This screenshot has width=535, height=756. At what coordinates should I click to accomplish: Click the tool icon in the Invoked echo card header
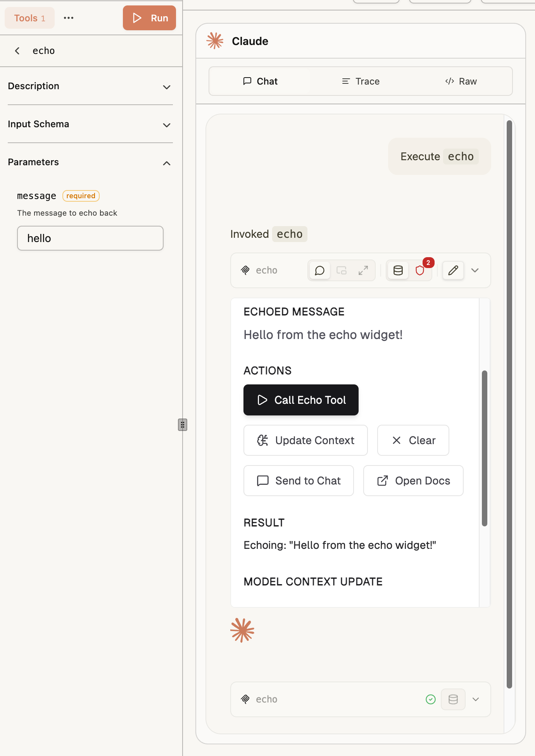tap(245, 270)
